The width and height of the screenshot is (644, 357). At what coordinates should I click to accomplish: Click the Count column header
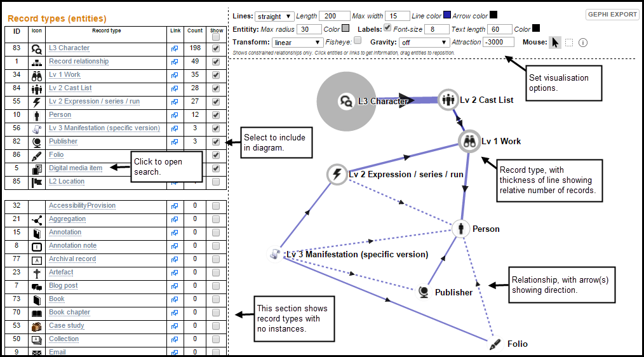click(195, 31)
